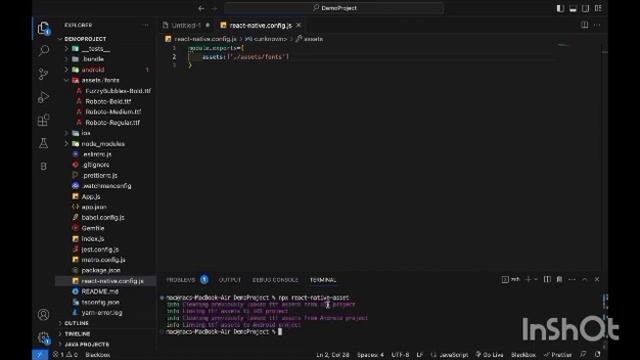This screenshot has width=640, height=360.
Task: Open package.json in the explorer
Action: click(100, 270)
